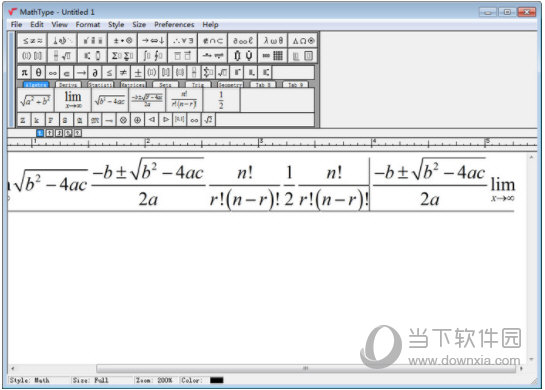Switch to the Geometry tab
The height and width of the screenshot is (390, 545).
(x=230, y=84)
